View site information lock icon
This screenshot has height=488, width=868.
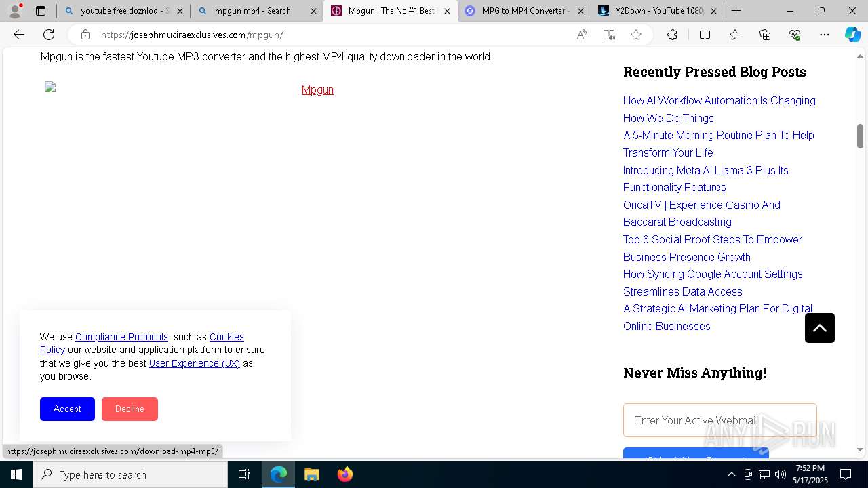click(x=85, y=35)
